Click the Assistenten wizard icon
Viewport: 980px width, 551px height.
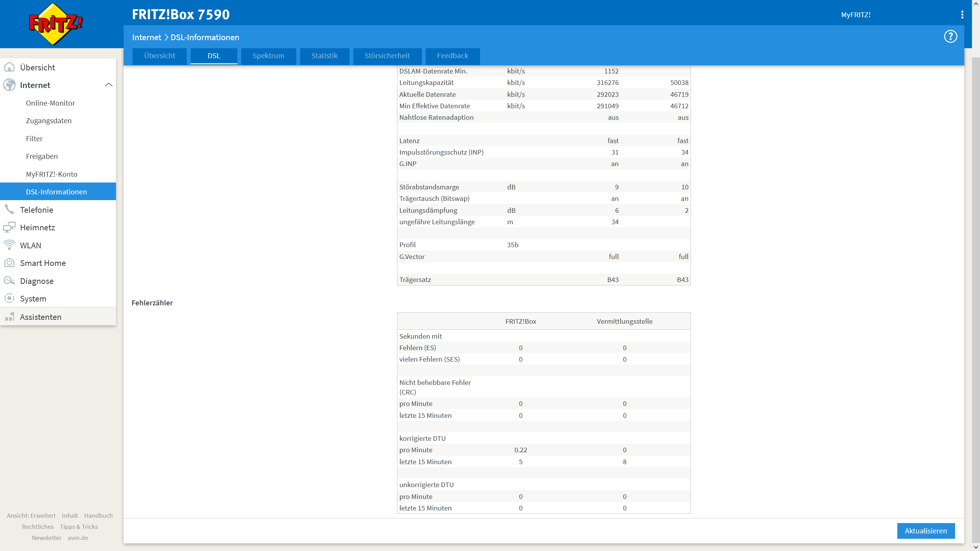tap(9, 317)
